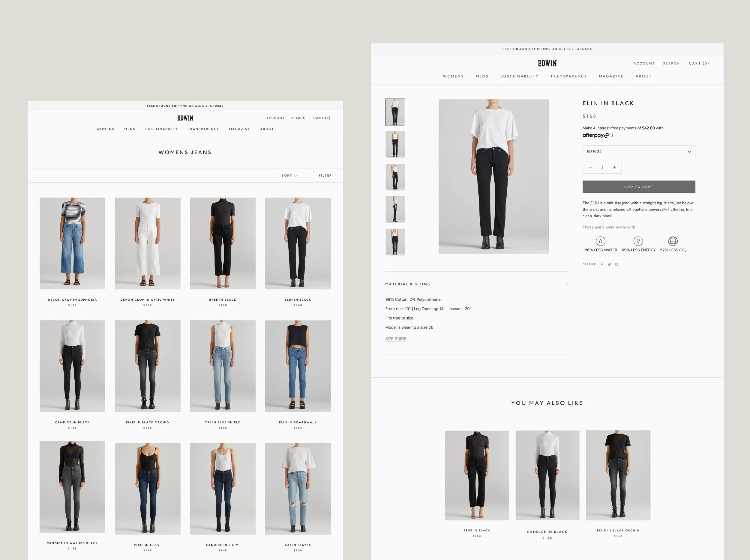
Task: Open Womens menu on the product page
Action: [453, 76]
